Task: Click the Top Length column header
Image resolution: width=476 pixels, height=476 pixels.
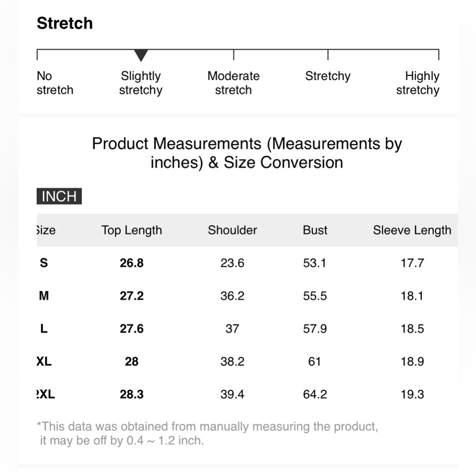Action: [131, 230]
